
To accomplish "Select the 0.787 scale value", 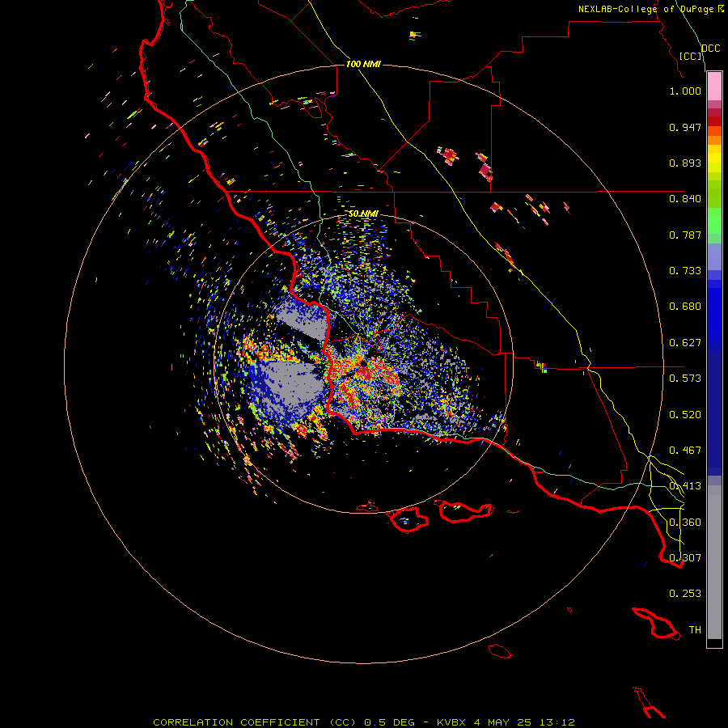I will pyautogui.click(x=685, y=235).
